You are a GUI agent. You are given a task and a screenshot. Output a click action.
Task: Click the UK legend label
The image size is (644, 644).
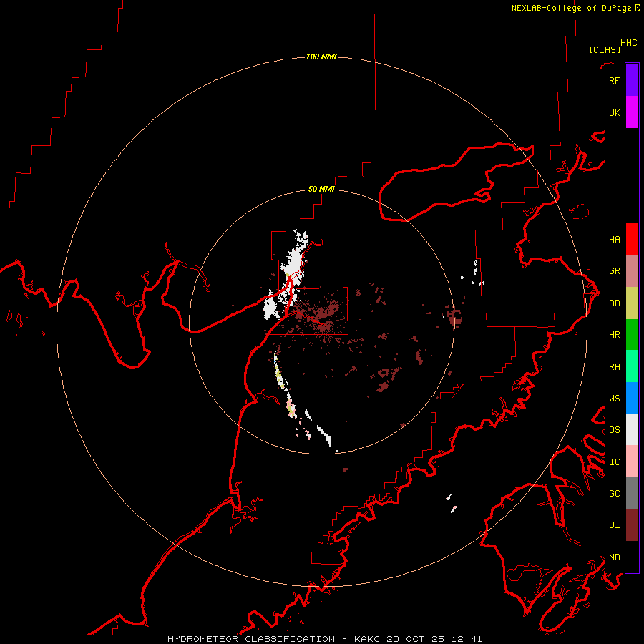tap(614, 112)
